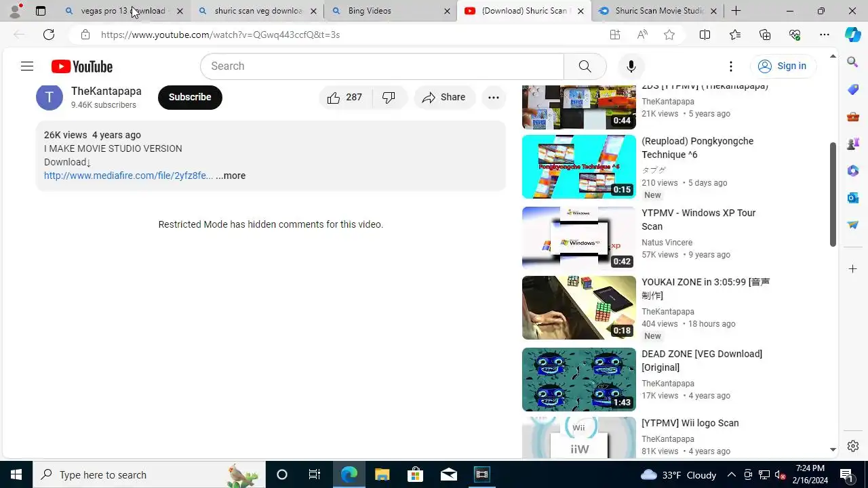Subscribe to TheKantapapa

click(x=190, y=97)
